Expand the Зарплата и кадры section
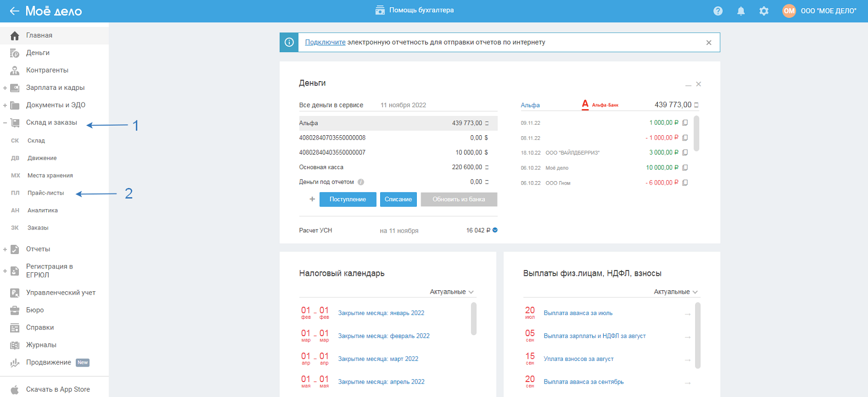Screen dimensions: 868x397 point(5,88)
